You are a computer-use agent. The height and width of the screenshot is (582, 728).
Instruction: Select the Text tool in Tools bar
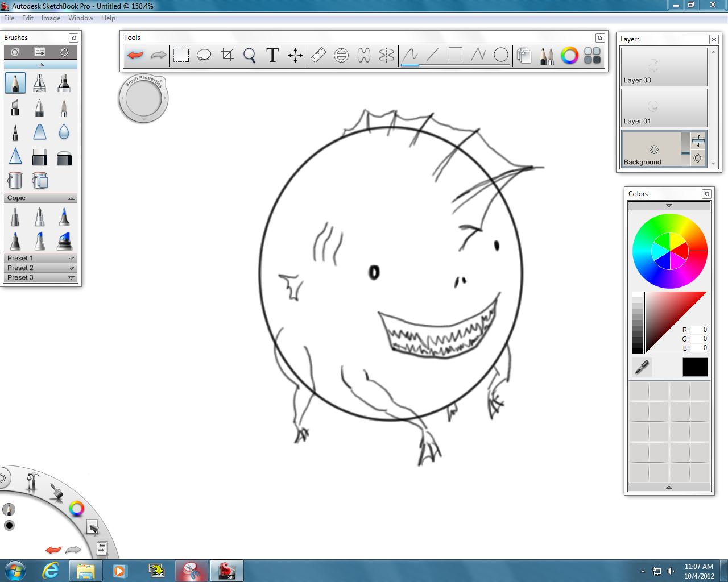coord(272,55)
